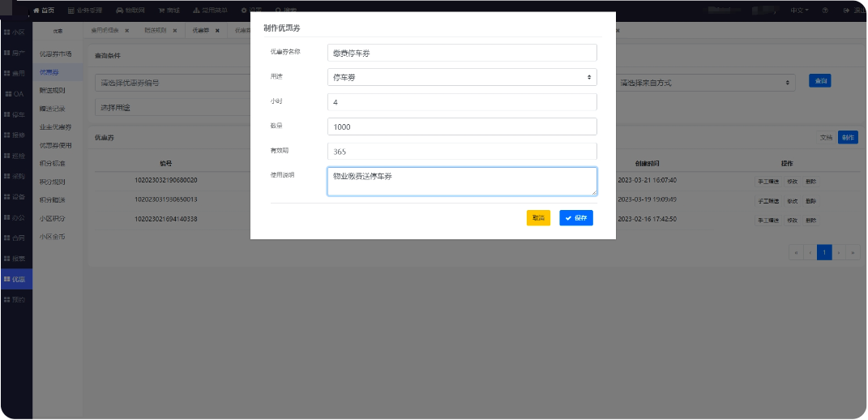Click the blue 保存 save button
Screen dimensions: 868x420
click(x=576, y=218)
